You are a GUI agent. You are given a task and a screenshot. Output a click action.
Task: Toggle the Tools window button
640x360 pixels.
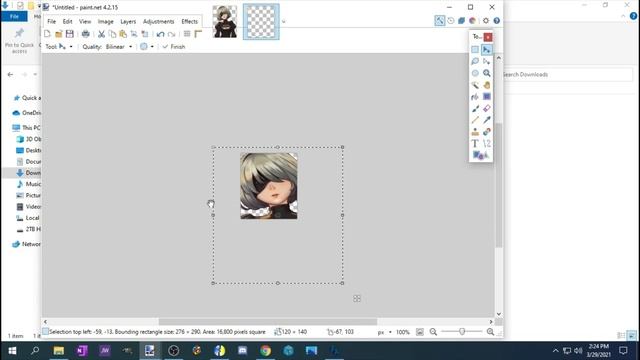coord(440,20)
